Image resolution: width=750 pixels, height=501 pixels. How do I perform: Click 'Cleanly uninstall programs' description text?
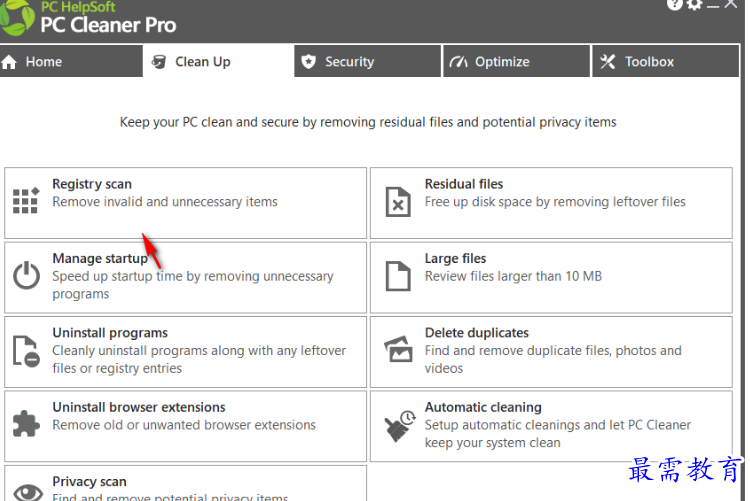[x=199, y=359]
